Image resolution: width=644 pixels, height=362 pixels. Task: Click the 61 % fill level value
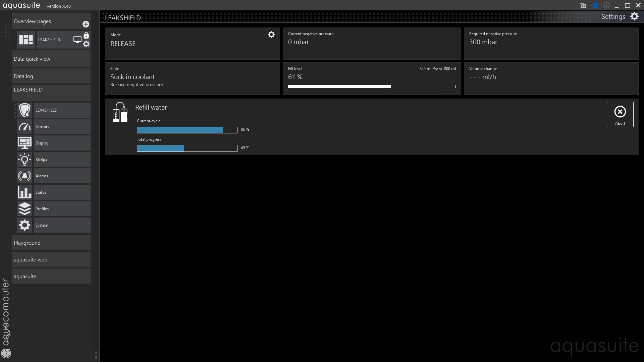pos(295,77)
